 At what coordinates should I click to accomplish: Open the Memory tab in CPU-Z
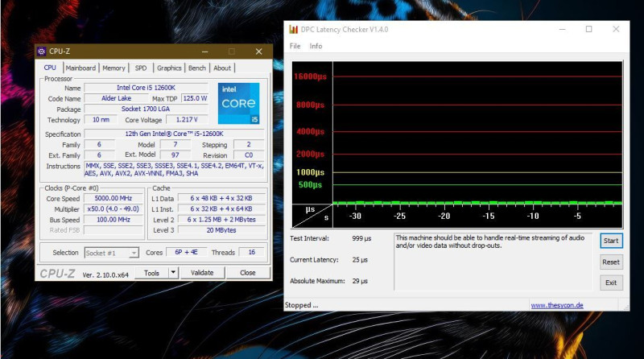click(114, 68)
